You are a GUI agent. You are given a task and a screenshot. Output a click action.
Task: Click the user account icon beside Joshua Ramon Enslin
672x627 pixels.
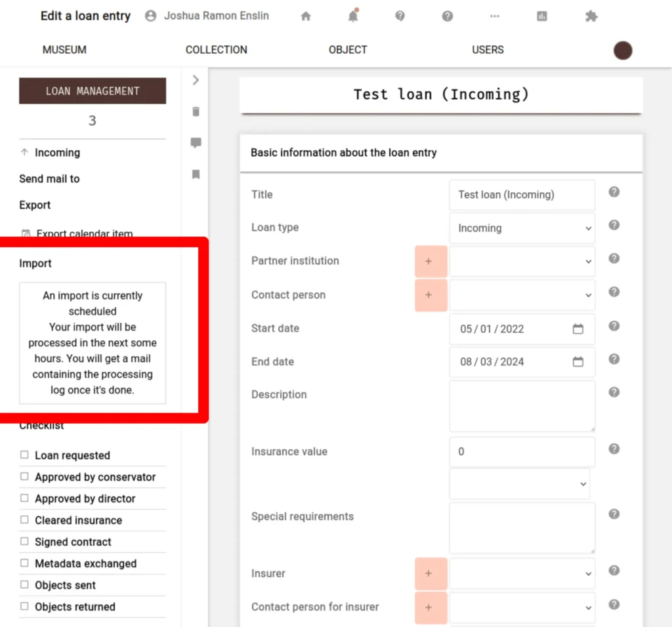click(x=150, y=16)
